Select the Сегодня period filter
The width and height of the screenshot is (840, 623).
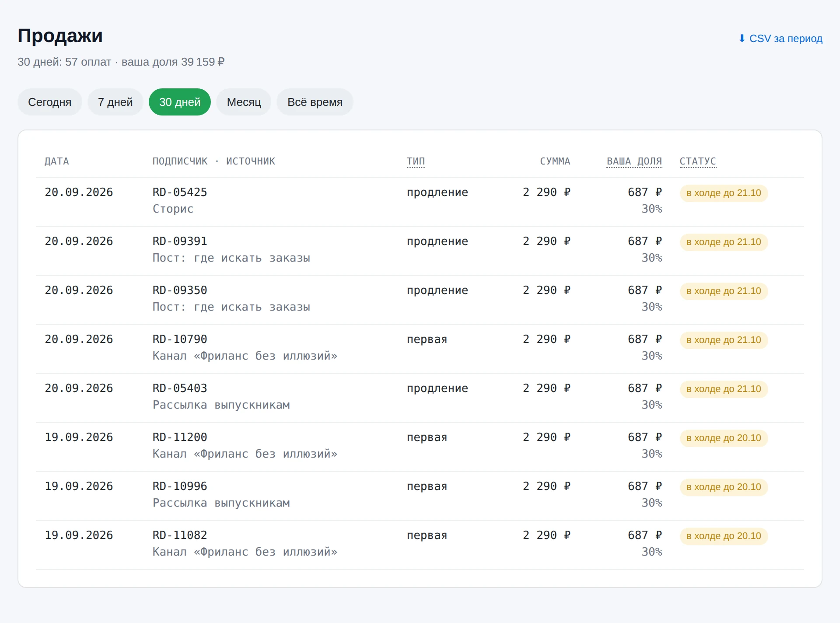click(49, 102)
